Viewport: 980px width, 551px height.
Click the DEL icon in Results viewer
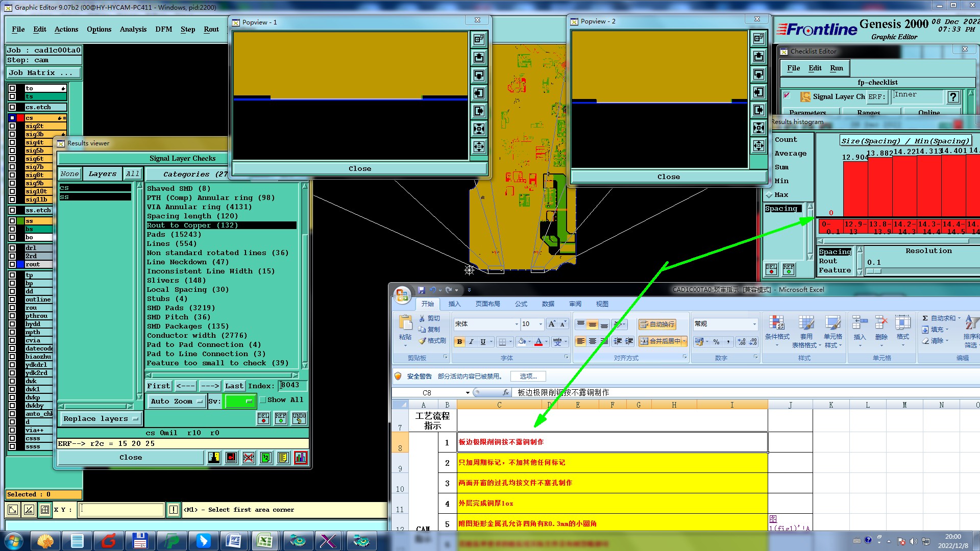click(x=263, y=418)
